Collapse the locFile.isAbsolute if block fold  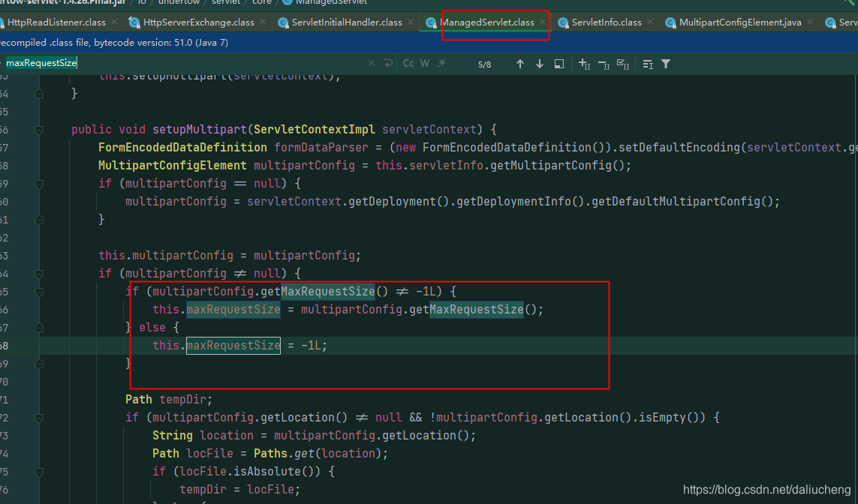pyautogui.click(x=39, y=472)
